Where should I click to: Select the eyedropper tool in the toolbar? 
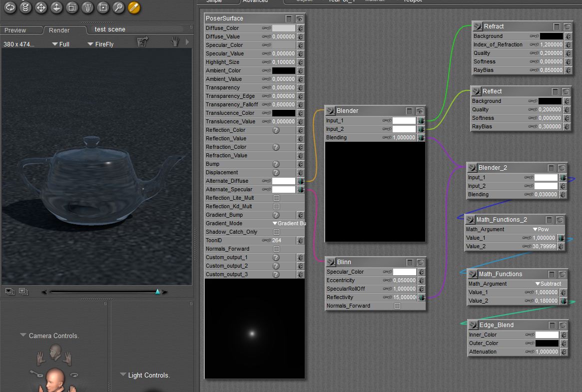point(134,7)
